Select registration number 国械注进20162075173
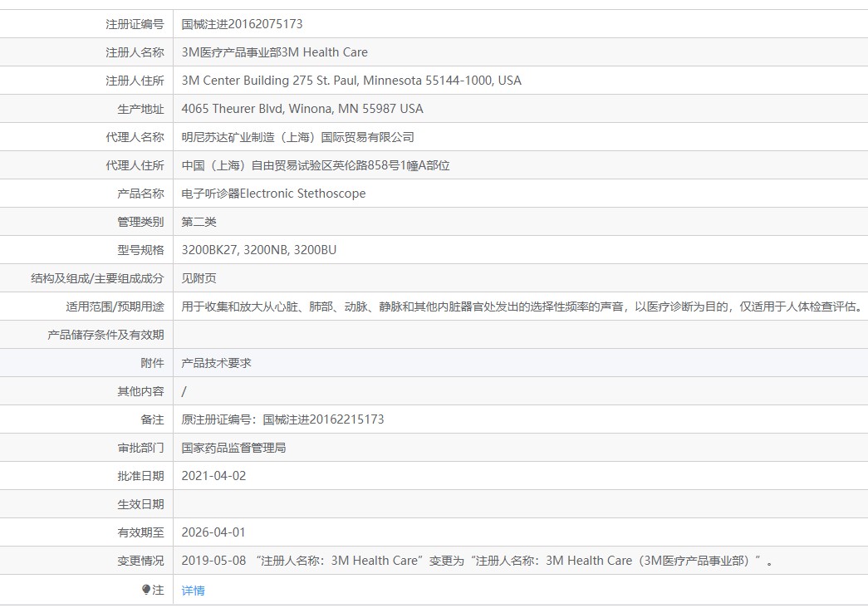The image size is (868, 608). 242,24
